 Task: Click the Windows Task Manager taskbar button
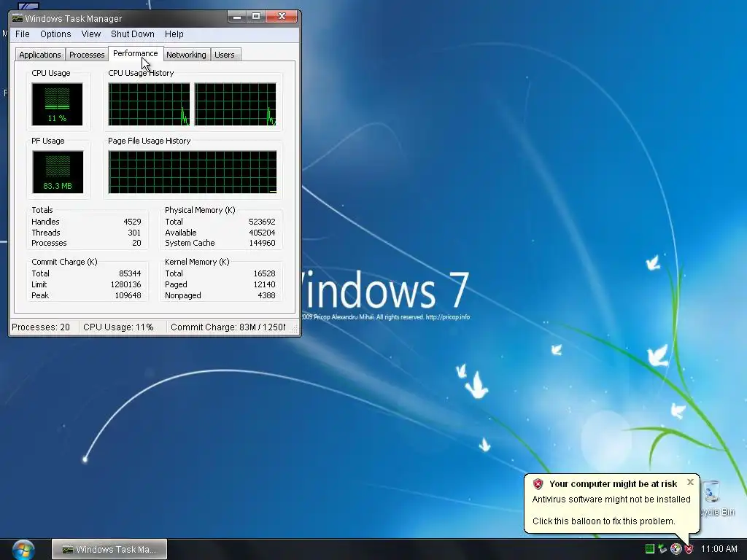click(109, 549)
